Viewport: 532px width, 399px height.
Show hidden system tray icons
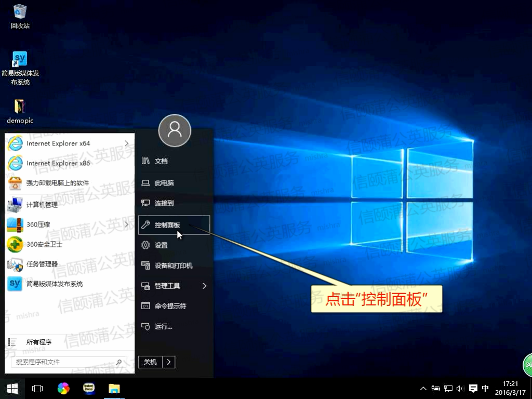coord(423,388)
